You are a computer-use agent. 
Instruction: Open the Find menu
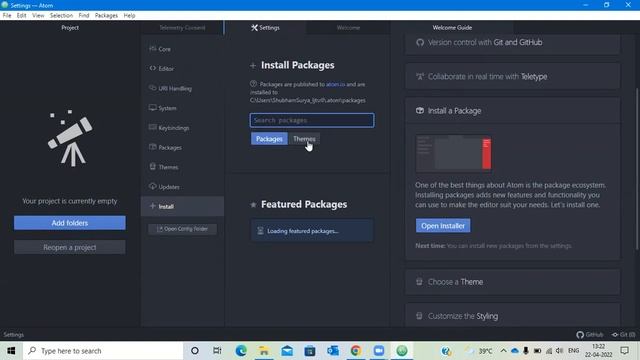(84, 16)
